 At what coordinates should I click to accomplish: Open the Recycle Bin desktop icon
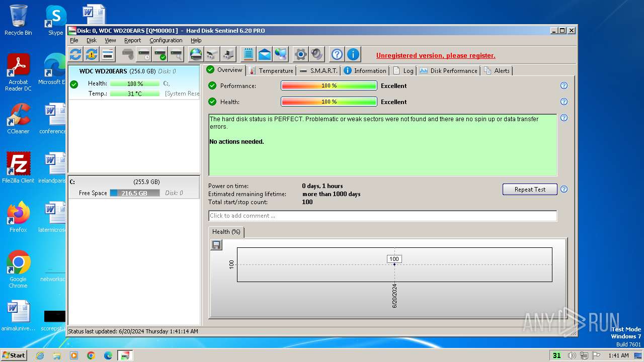click(x=18, y=20)
